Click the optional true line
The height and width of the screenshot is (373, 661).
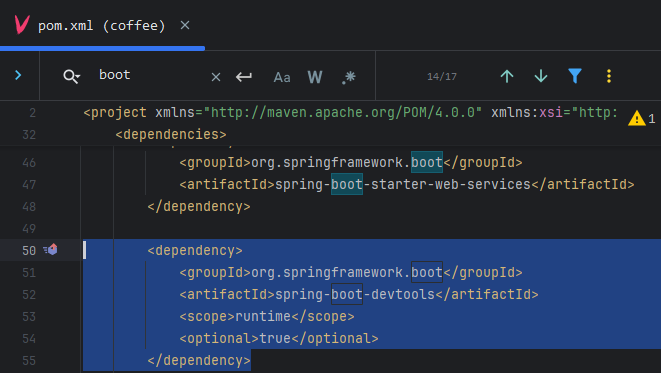tap(279, 338)
